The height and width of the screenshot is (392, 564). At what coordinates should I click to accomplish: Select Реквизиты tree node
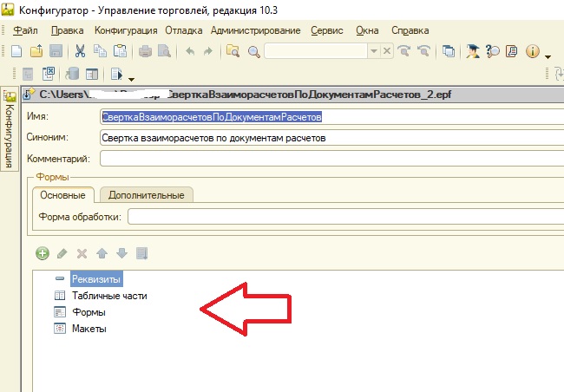tap(96, 279)
